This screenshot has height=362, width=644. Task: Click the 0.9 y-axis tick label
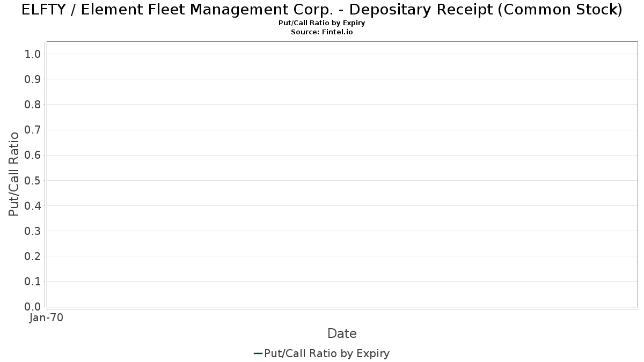click(x=33, y=79)
